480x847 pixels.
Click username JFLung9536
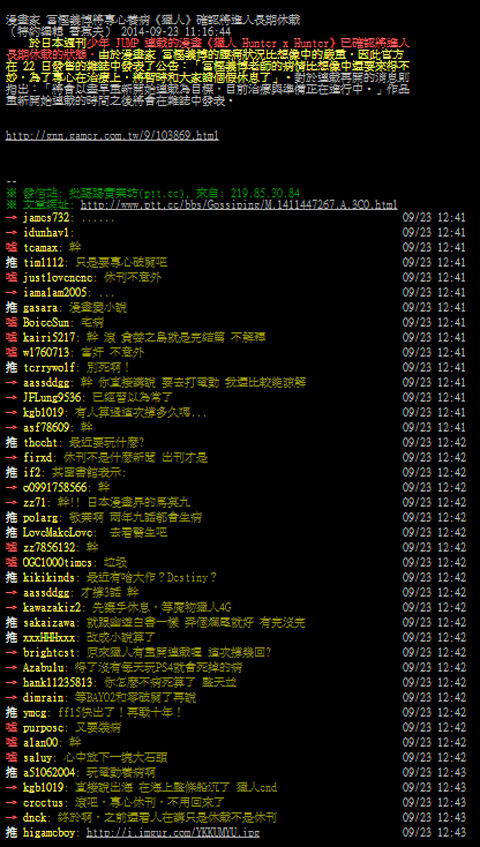(53, 398)
